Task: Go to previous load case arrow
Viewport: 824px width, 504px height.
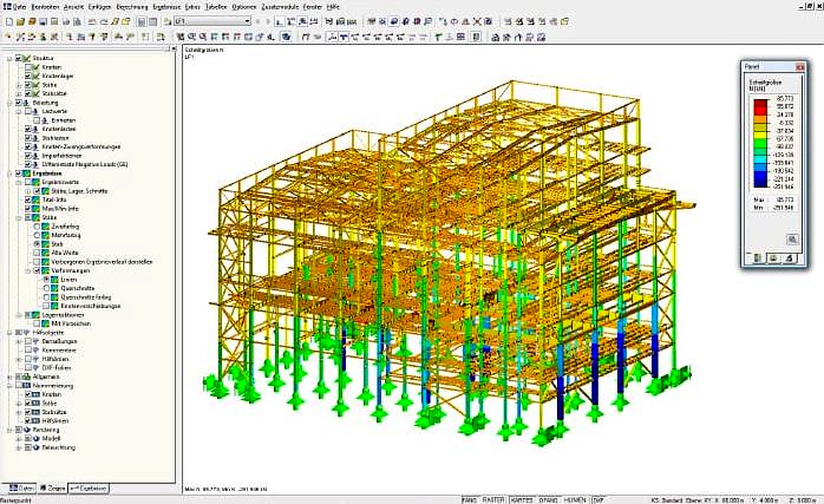Action: (258, 22)
